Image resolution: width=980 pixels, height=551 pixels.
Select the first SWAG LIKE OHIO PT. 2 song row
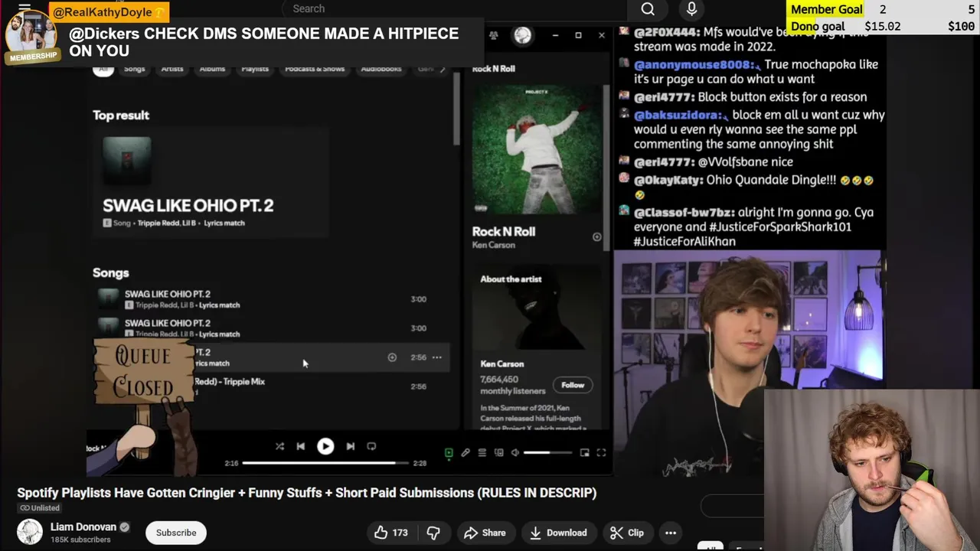pos(272,299)
